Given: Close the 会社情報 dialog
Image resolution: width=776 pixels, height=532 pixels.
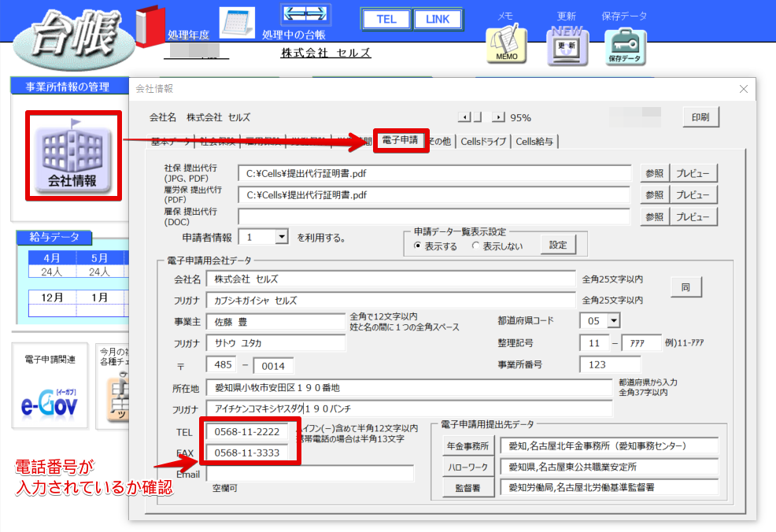Looking at the screenshot, I should 743,89.
